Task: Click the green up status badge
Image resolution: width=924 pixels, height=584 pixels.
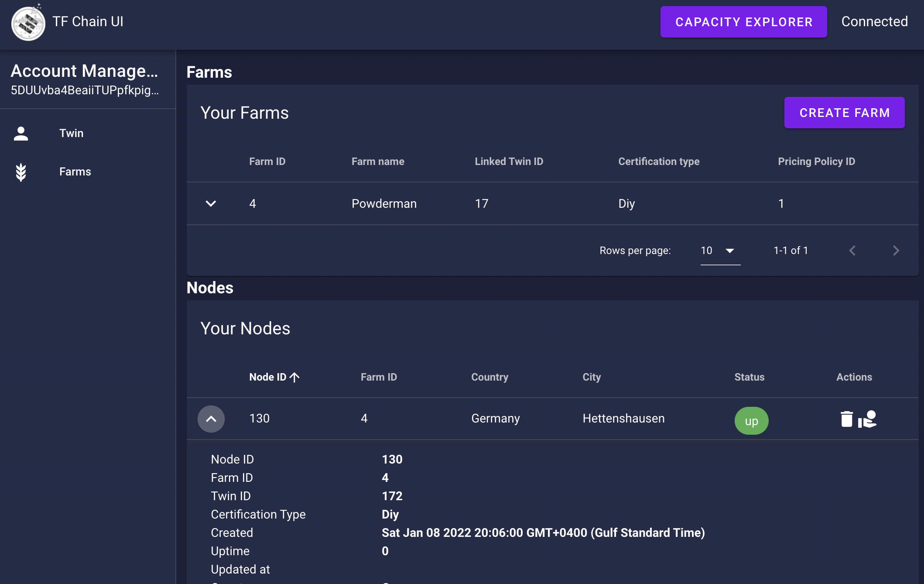Action: [751, 420]
